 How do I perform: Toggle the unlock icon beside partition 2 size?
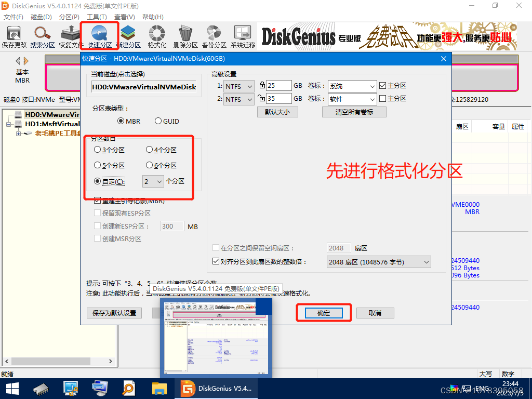[x=261, y=98]
